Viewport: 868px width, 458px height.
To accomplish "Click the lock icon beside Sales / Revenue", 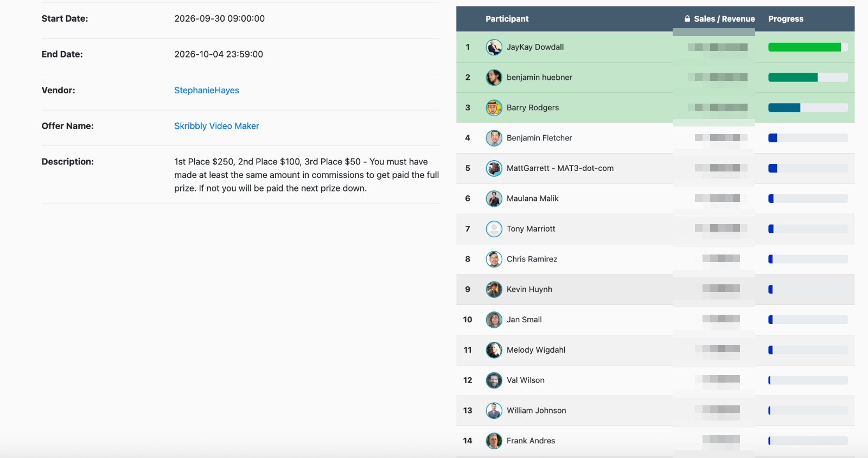I will [x=687, y=19].
